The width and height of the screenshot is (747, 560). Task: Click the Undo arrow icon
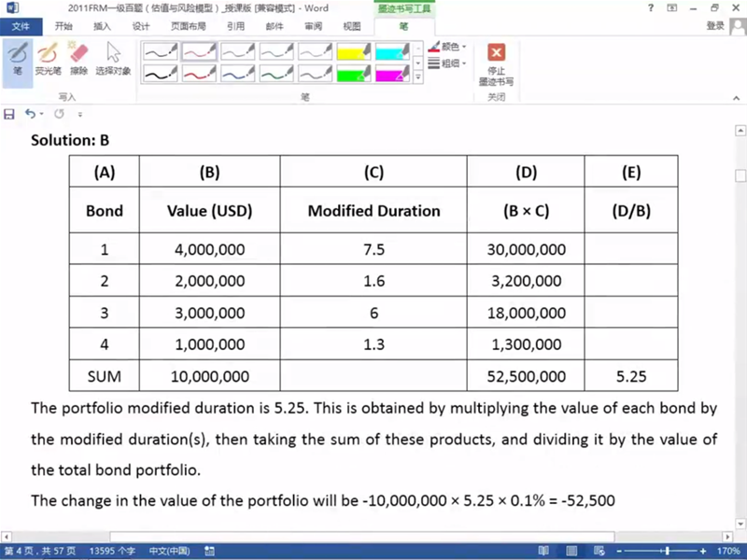point(30,114)
